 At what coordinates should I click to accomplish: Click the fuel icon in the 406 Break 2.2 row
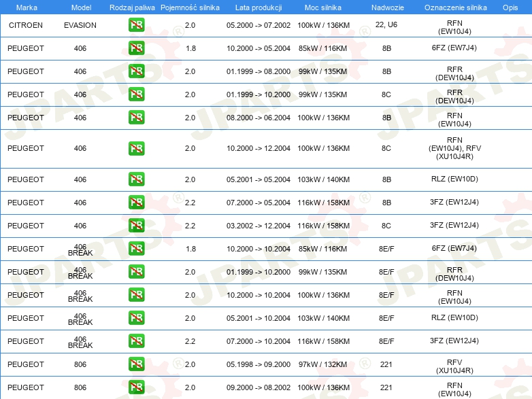pos(136,341)
